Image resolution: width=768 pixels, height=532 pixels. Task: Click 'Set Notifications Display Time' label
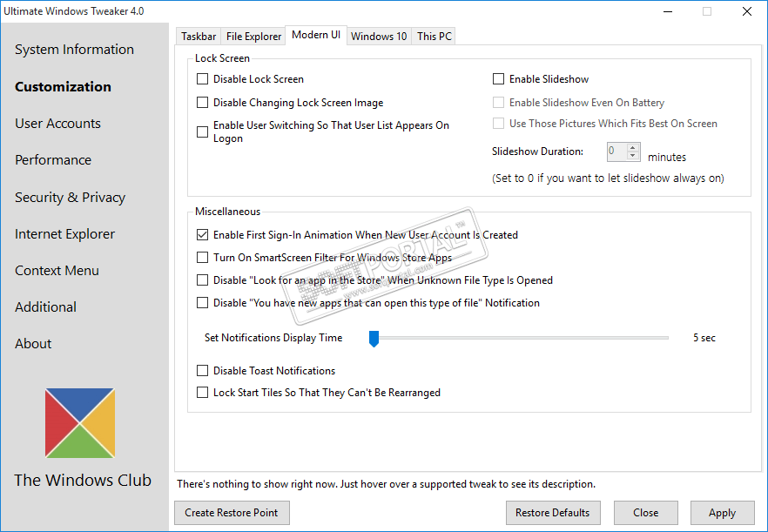tap(273, 338)
